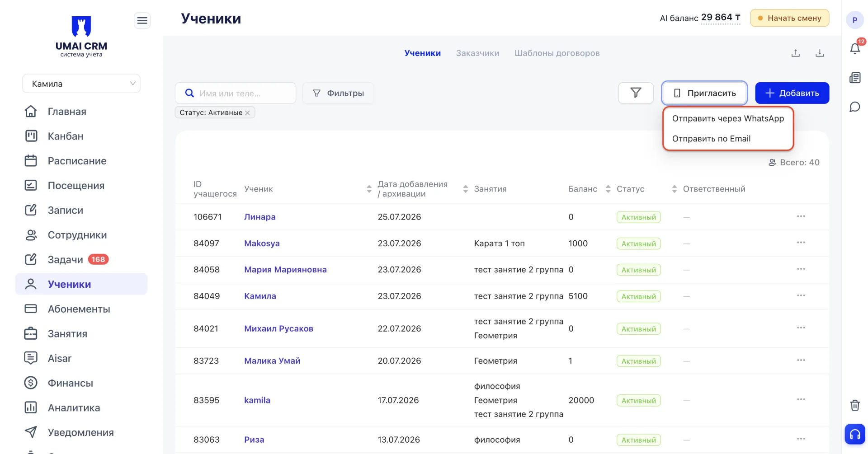Open student Мария Марияновна link
Viewport: 868px width, 454px height.
(285, 270)
